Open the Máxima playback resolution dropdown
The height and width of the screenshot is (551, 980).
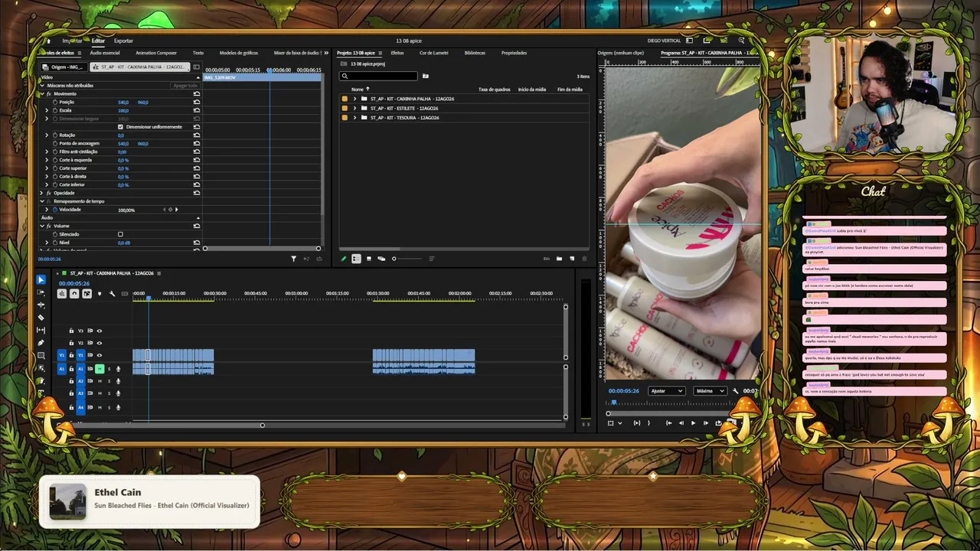710,391
